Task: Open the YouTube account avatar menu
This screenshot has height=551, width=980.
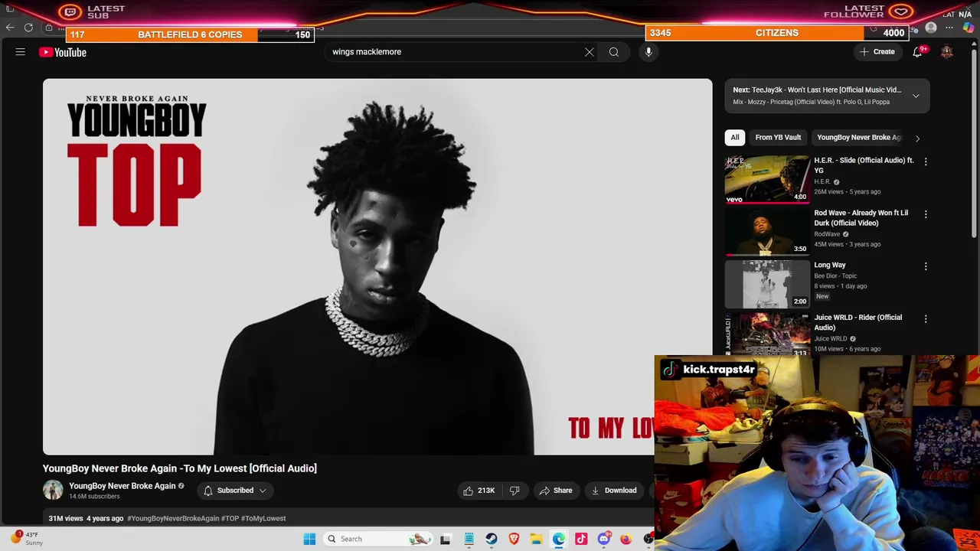Action: (x=947, y=52)
